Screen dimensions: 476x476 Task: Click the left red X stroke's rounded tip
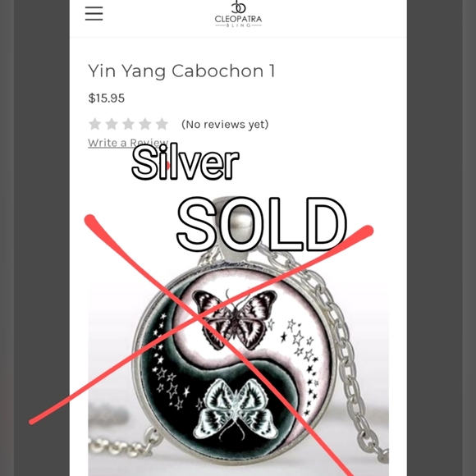(x=90, y=221)
